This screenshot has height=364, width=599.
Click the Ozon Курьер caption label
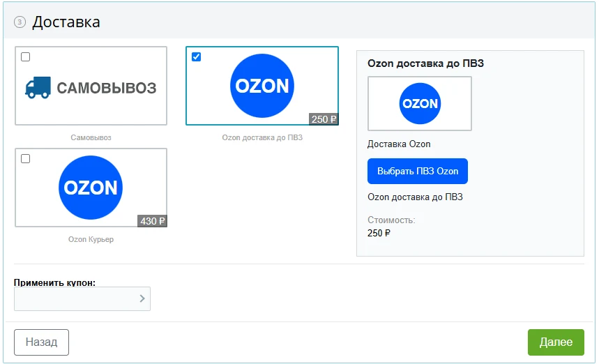coord(91,239)
